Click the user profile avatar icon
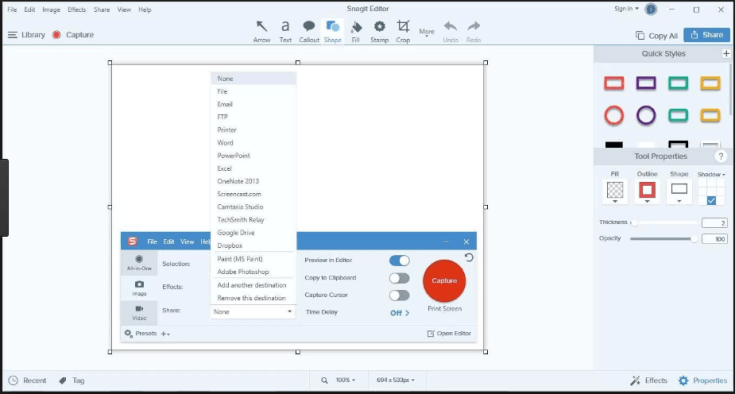 tap(651, 9)
